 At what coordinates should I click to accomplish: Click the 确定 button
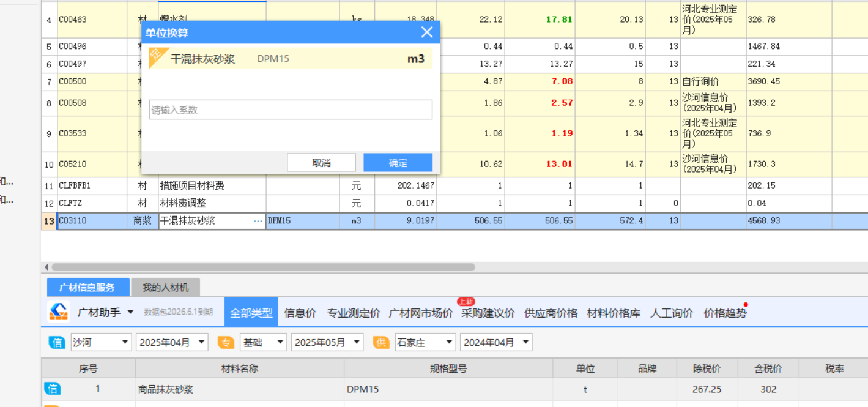click(x=398, y=163)
